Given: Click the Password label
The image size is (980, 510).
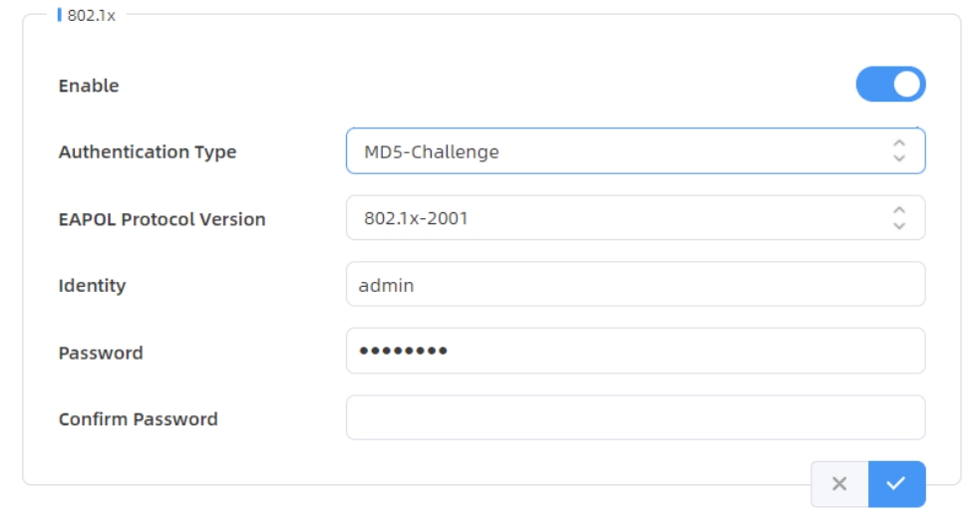Looking at the screenshot, I should 101,353.
